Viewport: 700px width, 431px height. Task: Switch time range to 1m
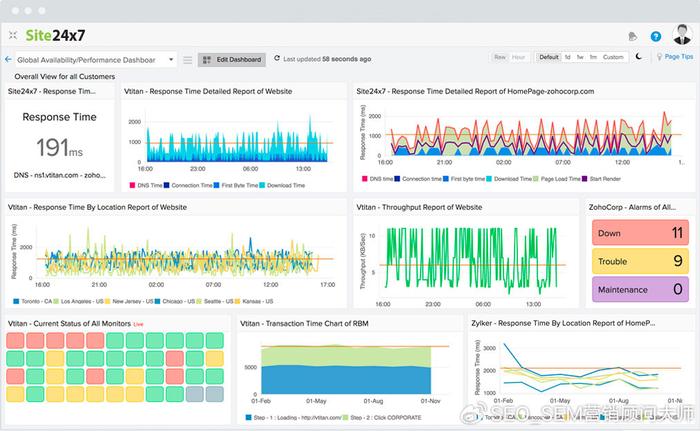coord(593,57)
